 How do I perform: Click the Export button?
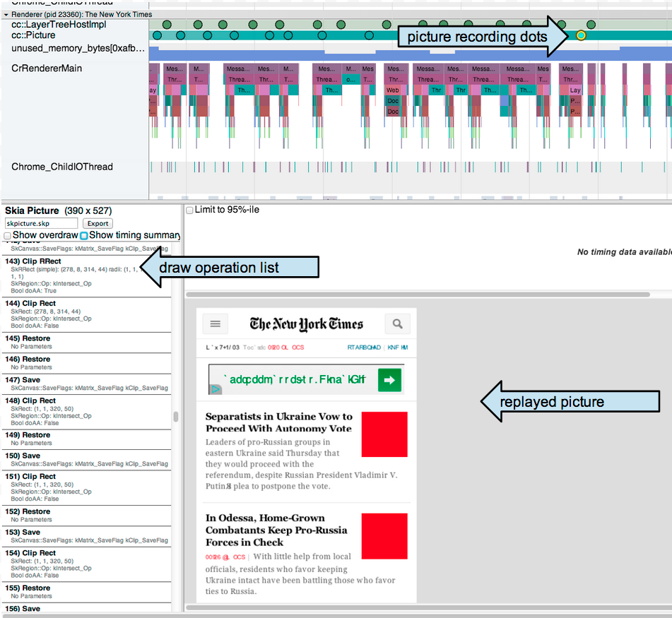(x=98, y=224)
